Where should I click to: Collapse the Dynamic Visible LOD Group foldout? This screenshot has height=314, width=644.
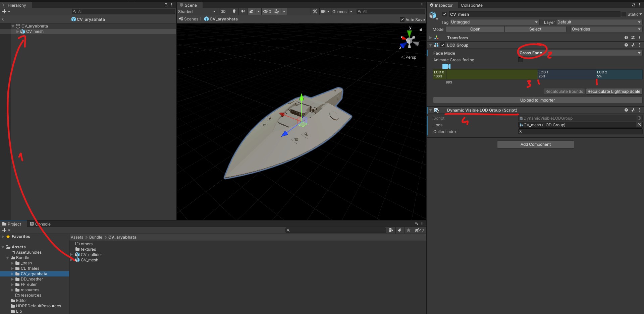point(431,110)
